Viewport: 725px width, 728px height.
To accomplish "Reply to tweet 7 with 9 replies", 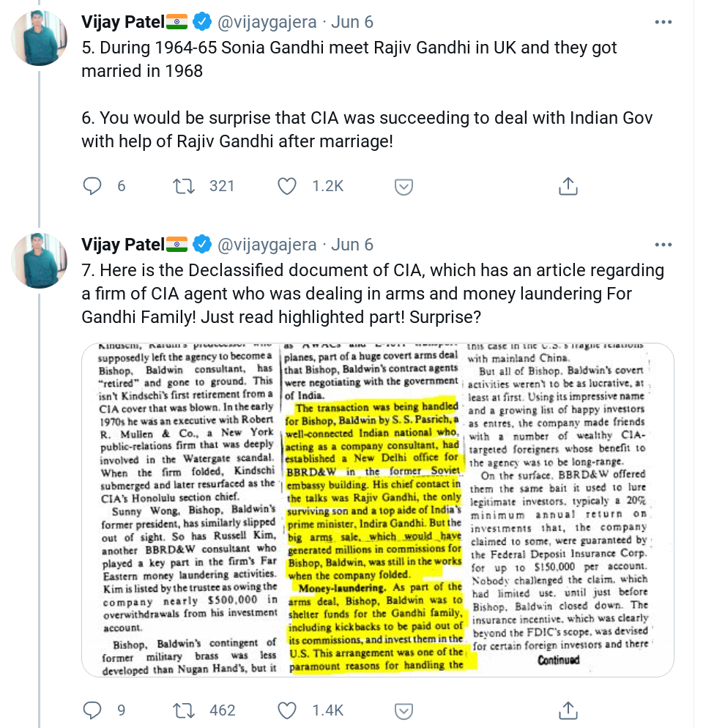I will click(92, 710).
